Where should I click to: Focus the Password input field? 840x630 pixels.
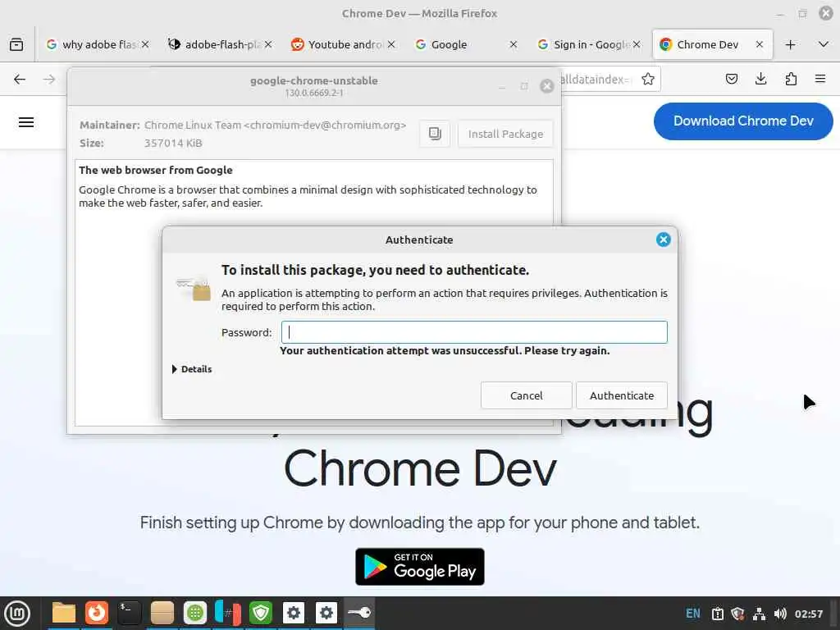tap(474, 332)
